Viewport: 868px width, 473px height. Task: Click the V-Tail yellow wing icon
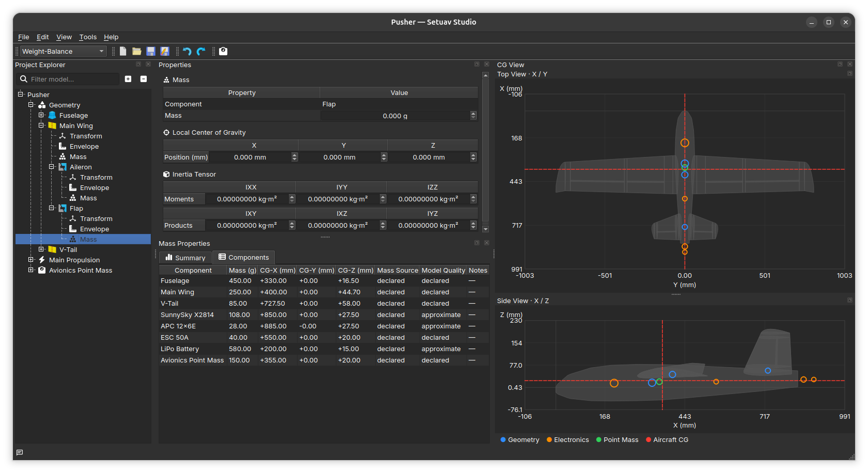(x=52, y=249)
